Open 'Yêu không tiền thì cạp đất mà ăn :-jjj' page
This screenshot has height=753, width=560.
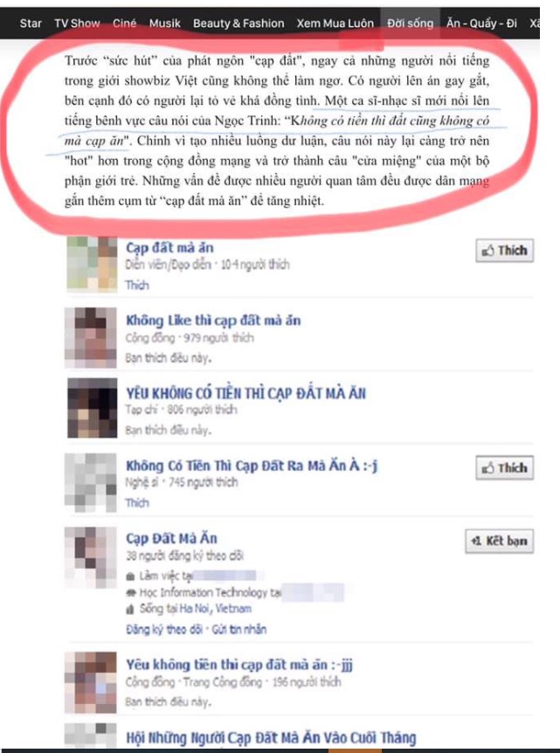pos(239,665)
